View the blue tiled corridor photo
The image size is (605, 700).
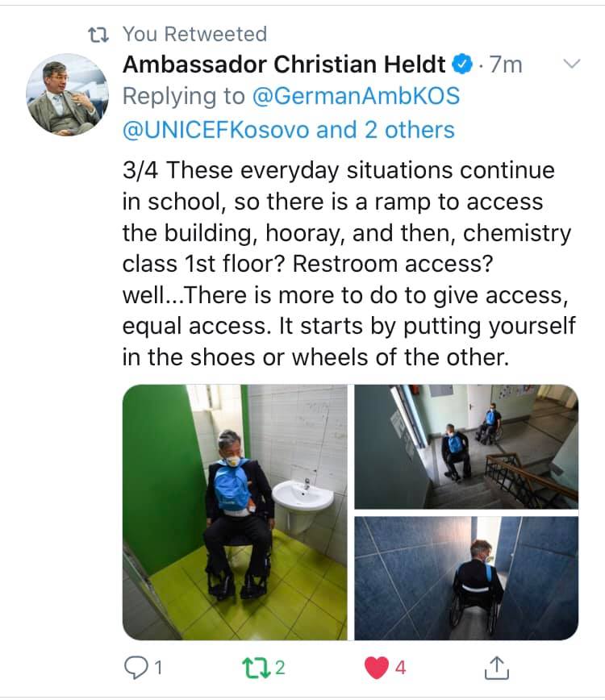tap(466, 578)
